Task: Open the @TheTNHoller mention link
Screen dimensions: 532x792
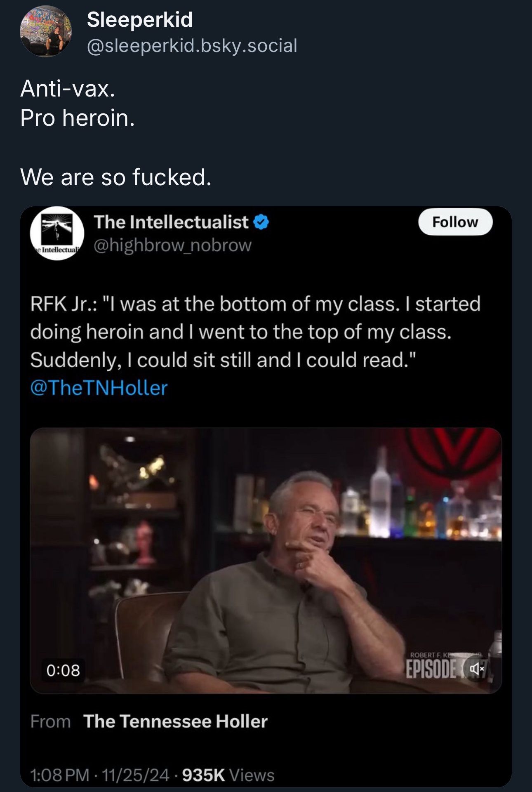Action: click(99, 388)
